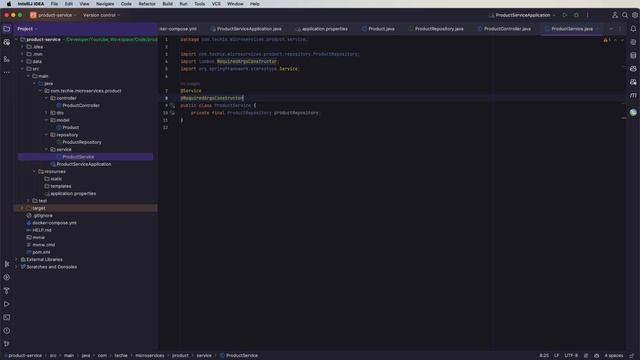Image resolution: width=640 pixels, height=360 pixels.
Task: Open the Maven tool window icon
Action: [633, 96]
